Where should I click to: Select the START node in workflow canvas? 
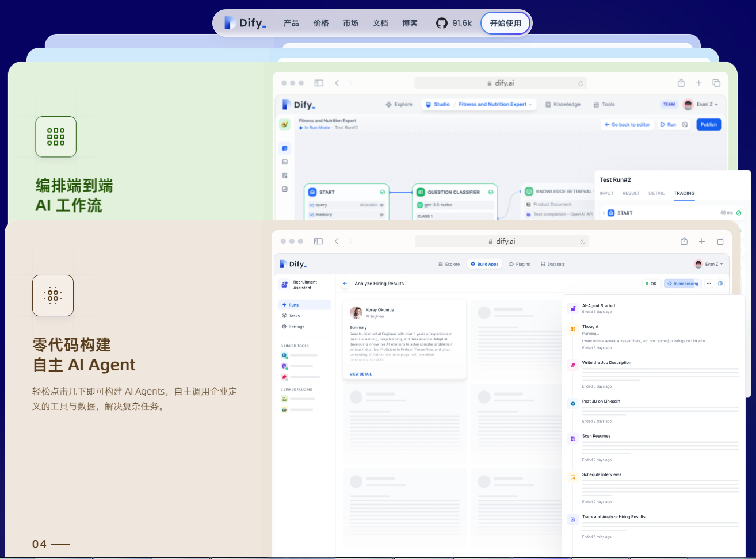[346, 201]
